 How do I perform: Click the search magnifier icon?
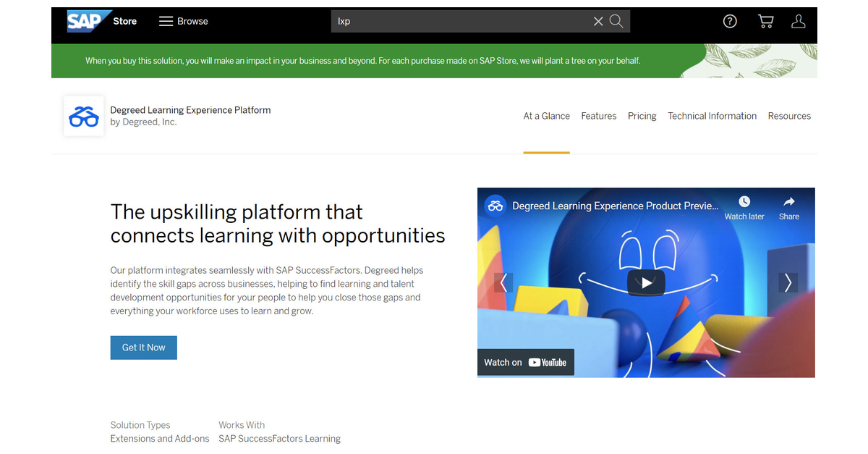616,21
